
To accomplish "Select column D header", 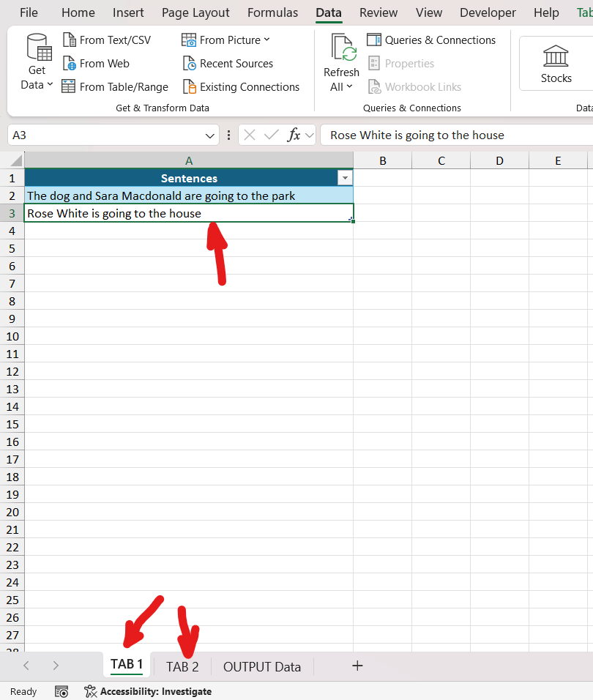I will point(500,160).
